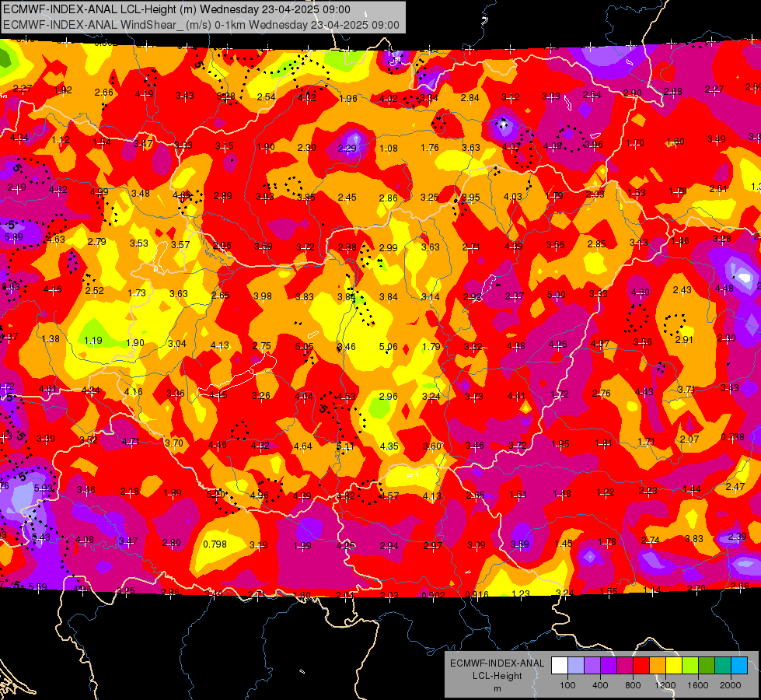Click the wind shear value 5.00
This screenshot has height=700, width=761.
point(557,294)
